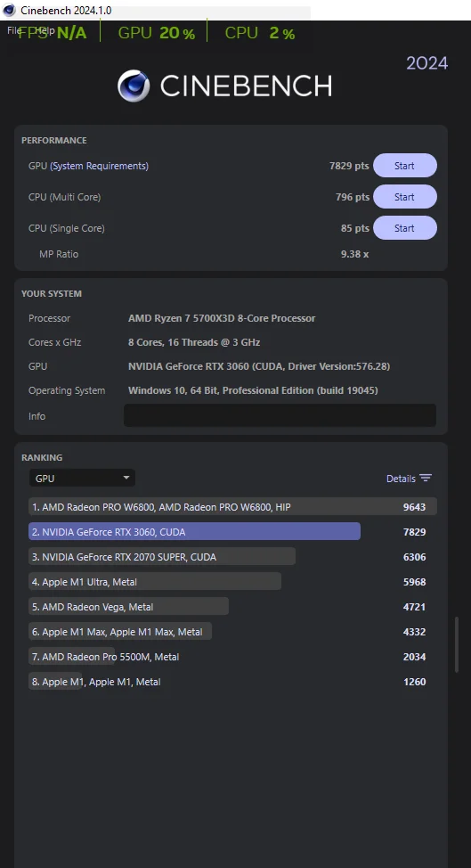Select the highlighted RTX 3060 ranking bar
The width and height of the screenshot is (471, 868).
(195, 531)
